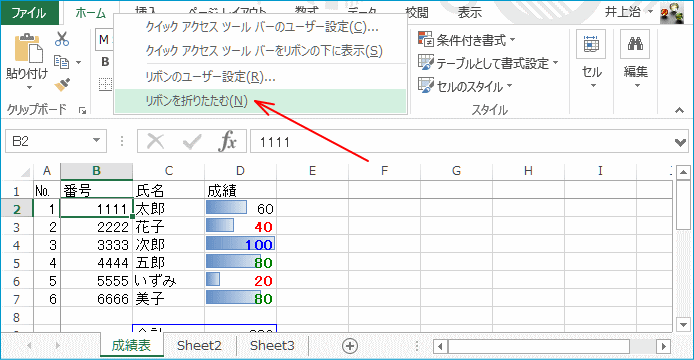The width and height of the screenshot is (694, 360).
Task: Click the horizontal scrollbar left arrow
Action: tap(440, 346)
